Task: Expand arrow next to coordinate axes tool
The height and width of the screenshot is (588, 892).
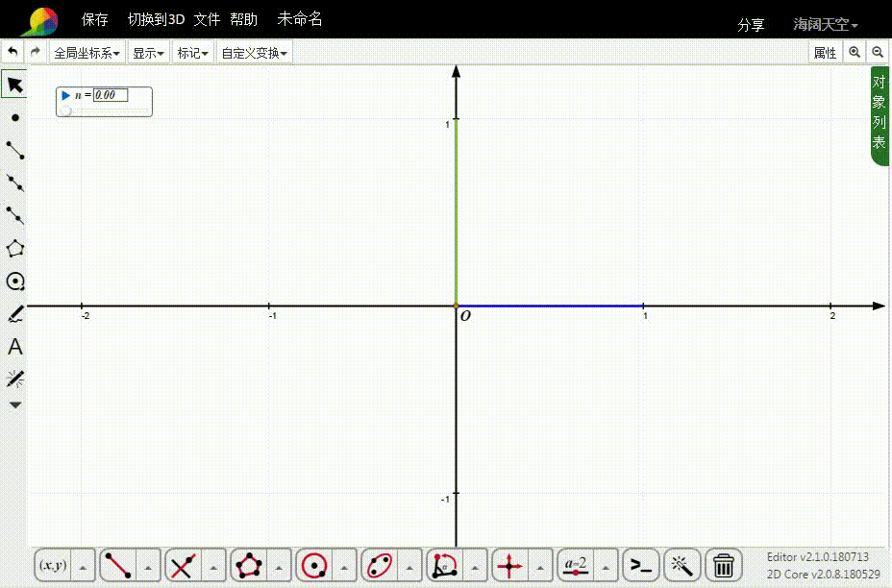Action: pos(540,567)
